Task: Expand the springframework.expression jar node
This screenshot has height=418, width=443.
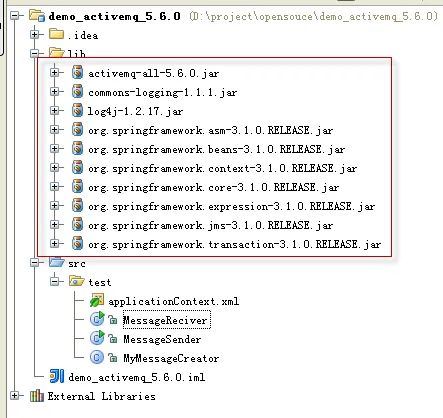Action: tap(55, 205)
